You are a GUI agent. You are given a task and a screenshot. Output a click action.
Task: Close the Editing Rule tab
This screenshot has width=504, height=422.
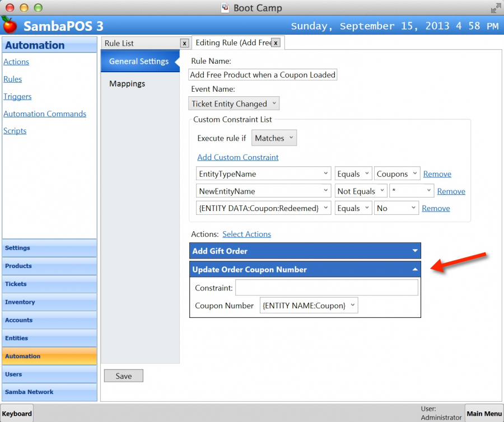(276, 43)
